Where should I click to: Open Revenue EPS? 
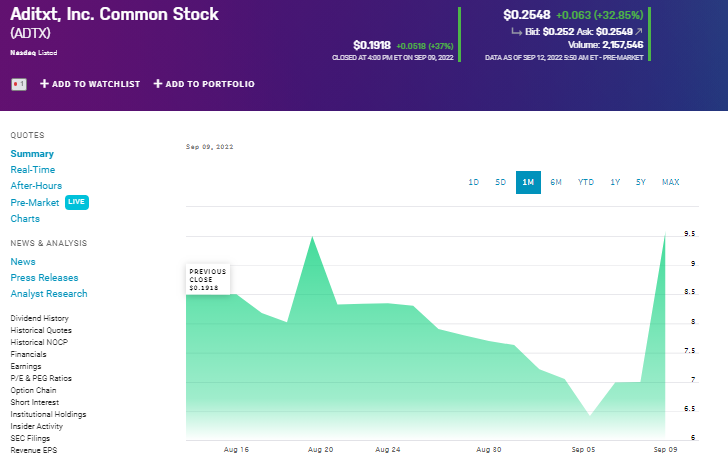point(34,450)
